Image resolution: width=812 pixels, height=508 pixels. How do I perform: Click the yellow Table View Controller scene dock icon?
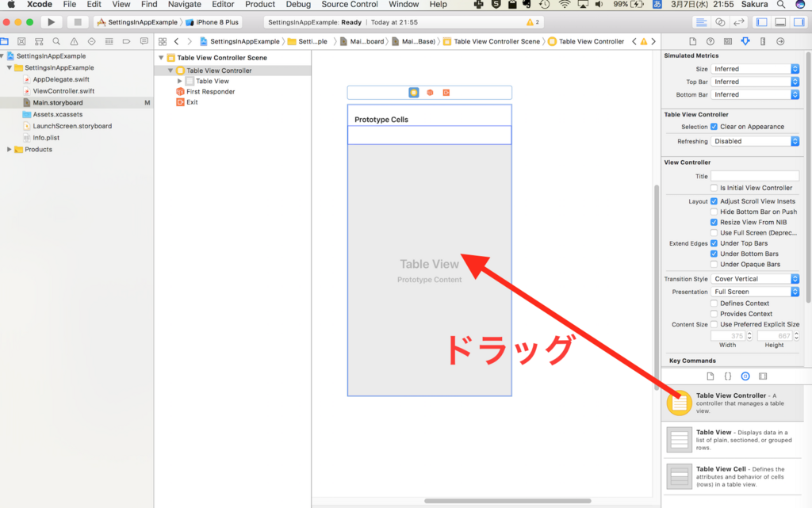[x=413, y=93]
